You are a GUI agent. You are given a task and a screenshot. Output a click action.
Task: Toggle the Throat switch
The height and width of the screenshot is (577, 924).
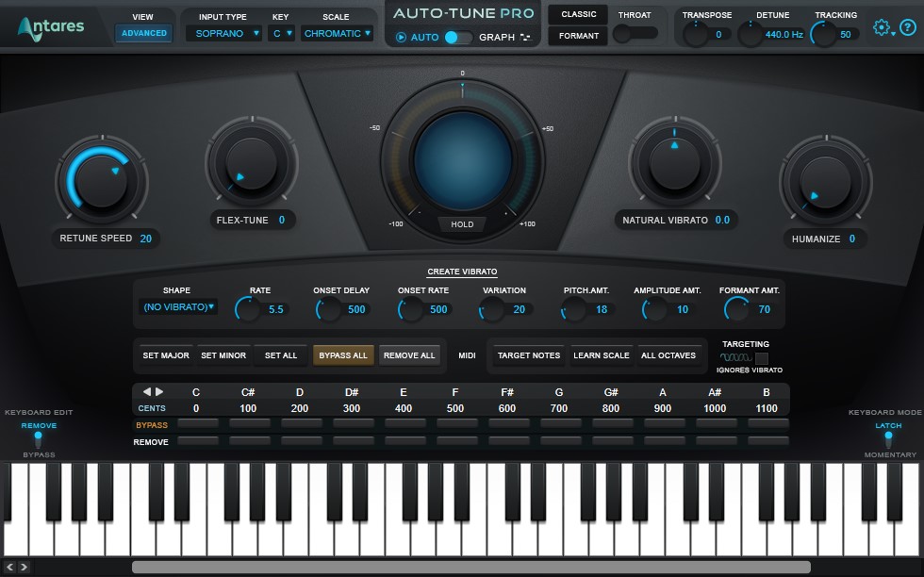(635, 34)
